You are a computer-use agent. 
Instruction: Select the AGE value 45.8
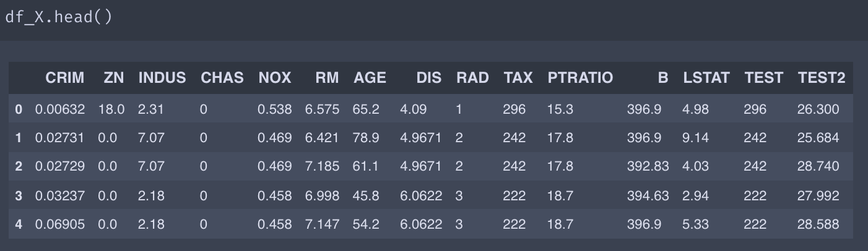coord(365,195)
